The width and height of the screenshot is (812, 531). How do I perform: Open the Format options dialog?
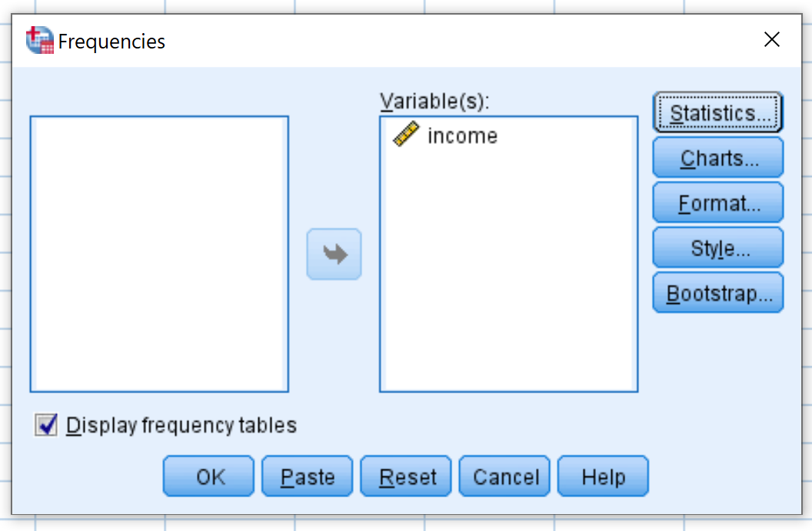(717, 202)
